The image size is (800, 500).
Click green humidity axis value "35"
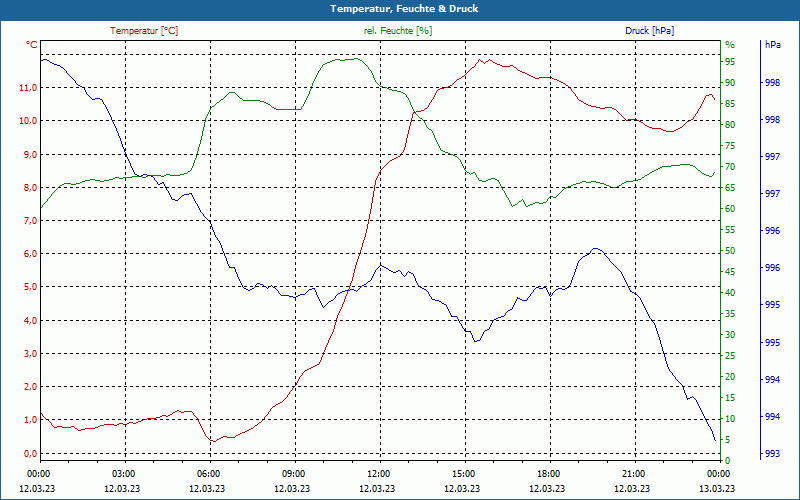click(x=730, y=314)
